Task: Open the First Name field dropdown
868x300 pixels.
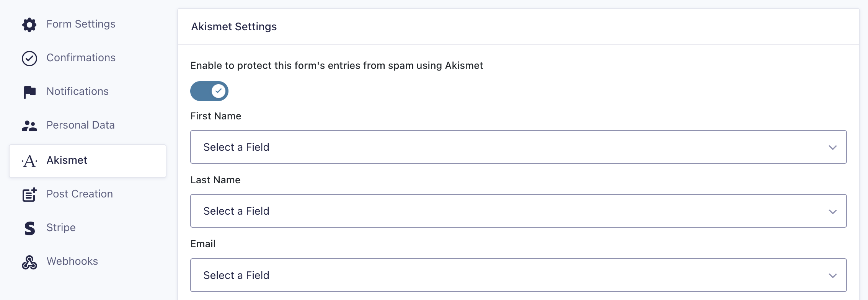Action: 518,147
